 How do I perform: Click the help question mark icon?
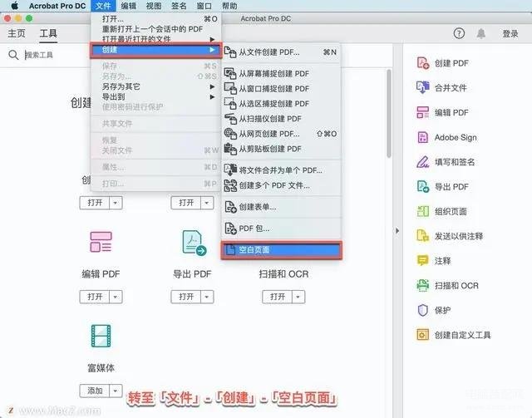tap(459, 33)
